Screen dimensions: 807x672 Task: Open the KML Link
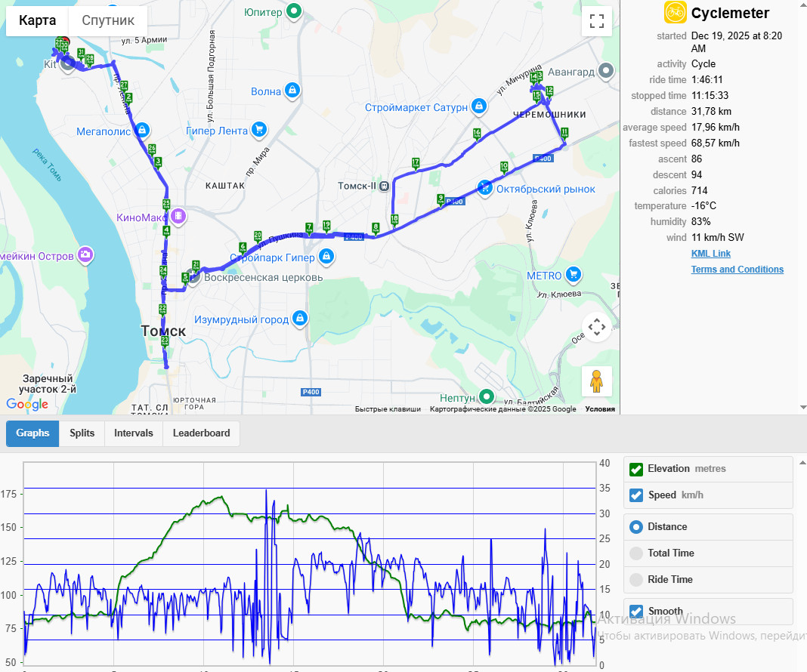pyautogui.click(x=711, y=254)
